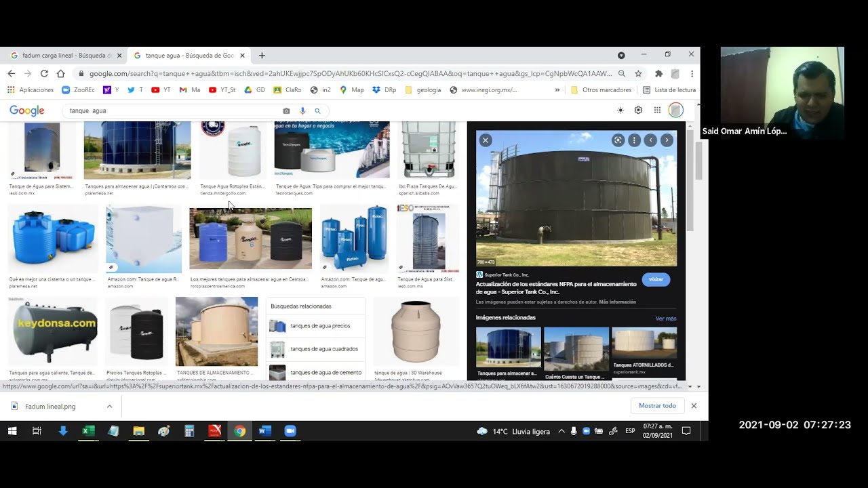Image resolution: width=868 pixels, height=488 pixels.
Task: Close the downloads bar
Action: click(693, 406)
